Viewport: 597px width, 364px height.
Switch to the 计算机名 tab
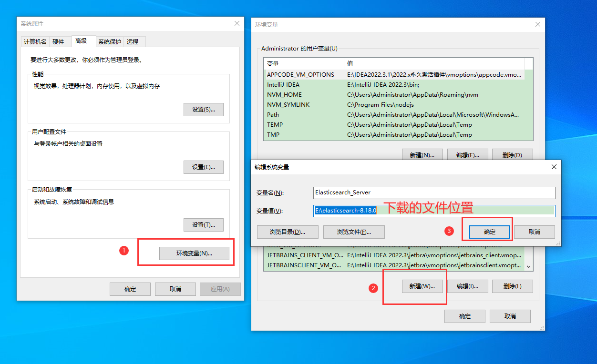[35, 42]
